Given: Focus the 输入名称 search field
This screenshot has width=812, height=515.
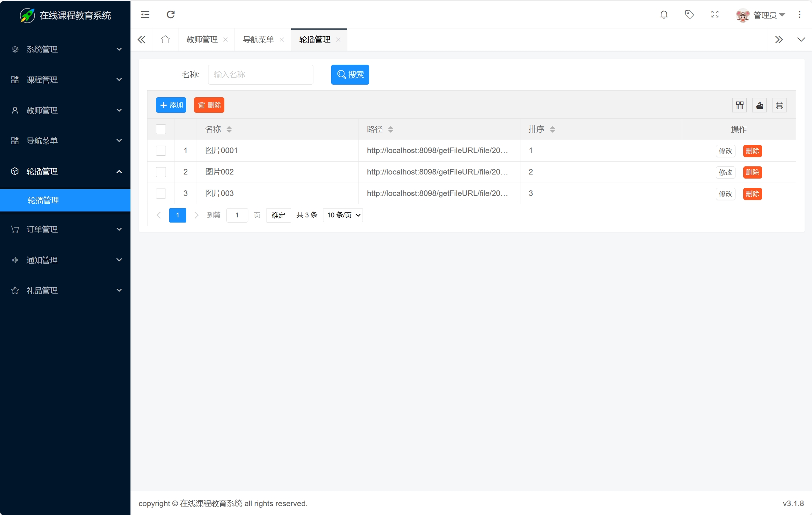Looking at the screenshot, I should (x=261, y=75).
